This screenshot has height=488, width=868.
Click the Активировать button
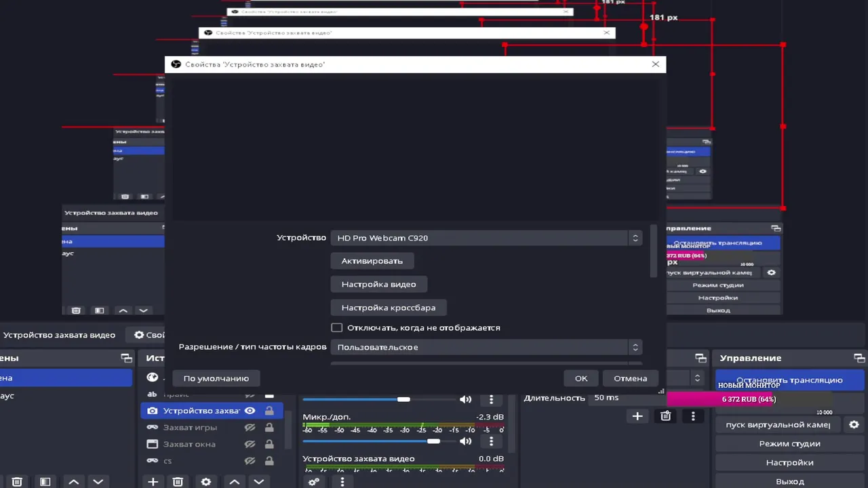pyautogui.click(x=372, y=261)
